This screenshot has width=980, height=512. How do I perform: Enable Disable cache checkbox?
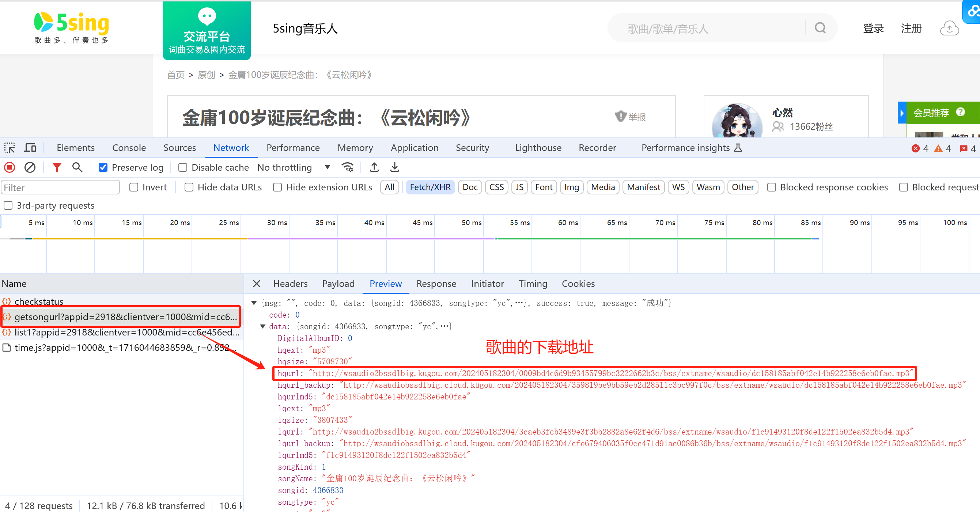coord(183,167)
